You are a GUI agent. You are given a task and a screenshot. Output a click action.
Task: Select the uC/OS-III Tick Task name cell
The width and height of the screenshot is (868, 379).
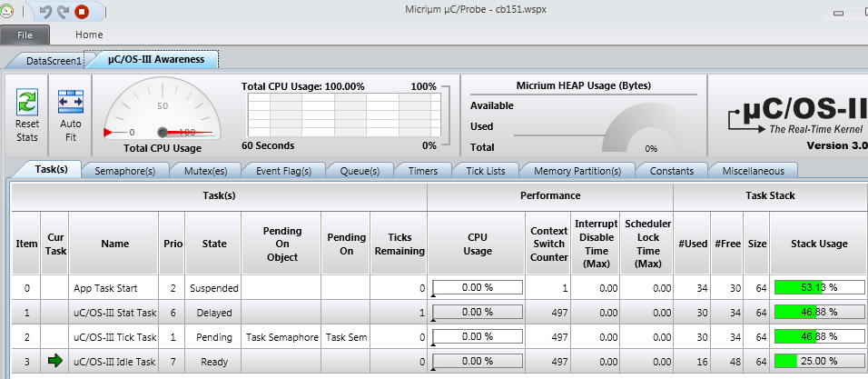(x=114, y=337)
